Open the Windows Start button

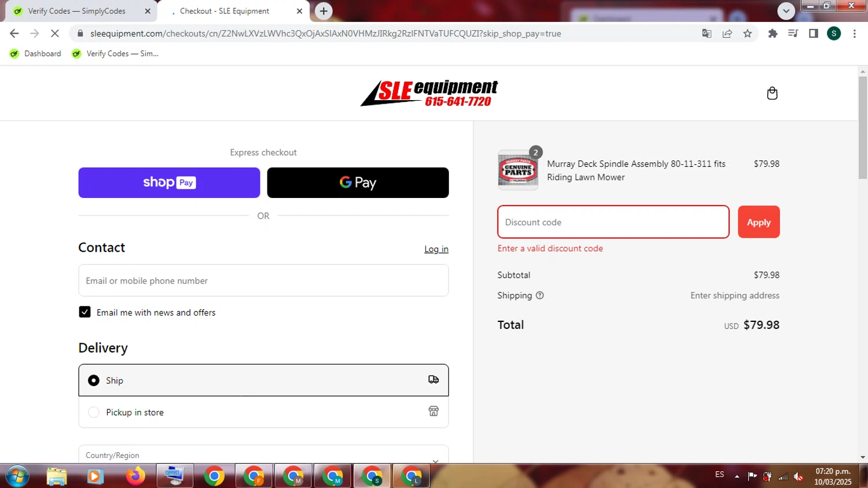[x=17, y=476]
